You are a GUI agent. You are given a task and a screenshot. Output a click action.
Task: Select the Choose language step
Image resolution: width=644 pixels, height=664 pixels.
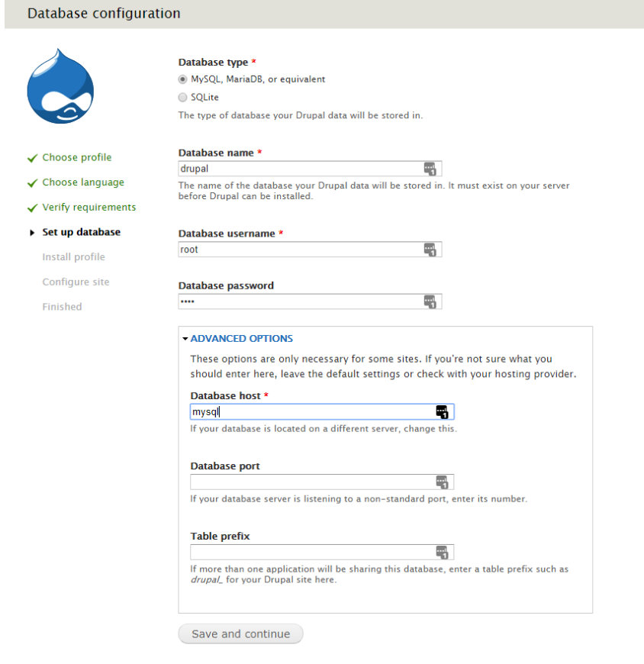point(82,182)
